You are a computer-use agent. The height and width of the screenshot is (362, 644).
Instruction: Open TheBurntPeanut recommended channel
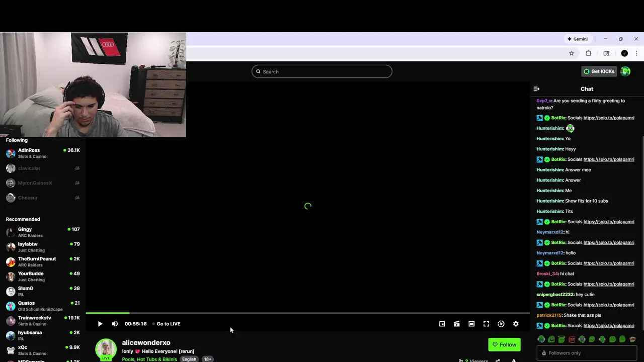tap(43, 261)
